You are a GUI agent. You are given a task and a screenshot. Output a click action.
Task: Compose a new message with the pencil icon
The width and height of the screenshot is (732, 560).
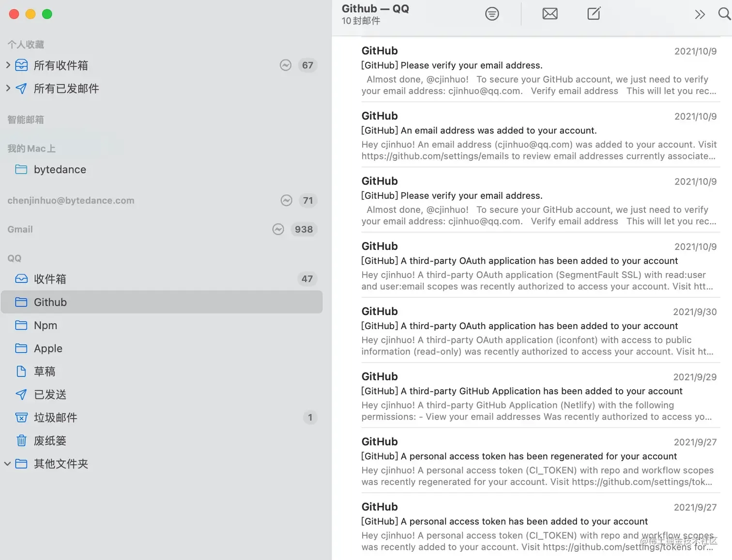click(594, 14)
